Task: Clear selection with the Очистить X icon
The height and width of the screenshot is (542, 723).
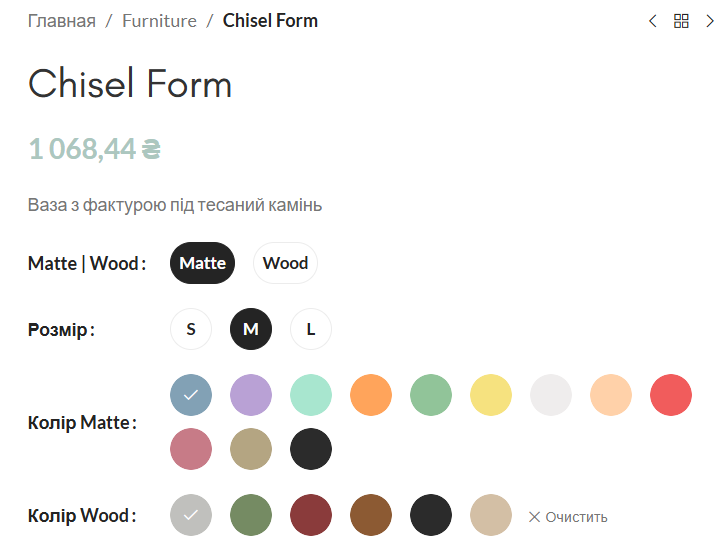Action: 534,517
